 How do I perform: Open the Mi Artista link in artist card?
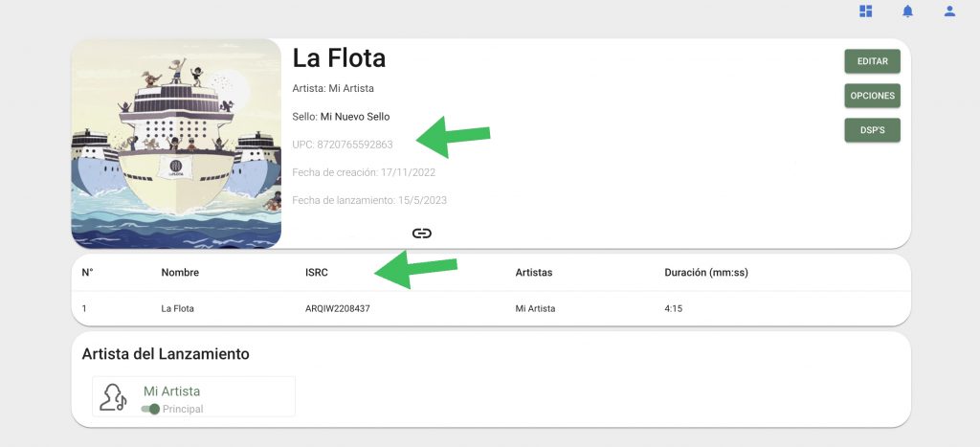point(172,391)
